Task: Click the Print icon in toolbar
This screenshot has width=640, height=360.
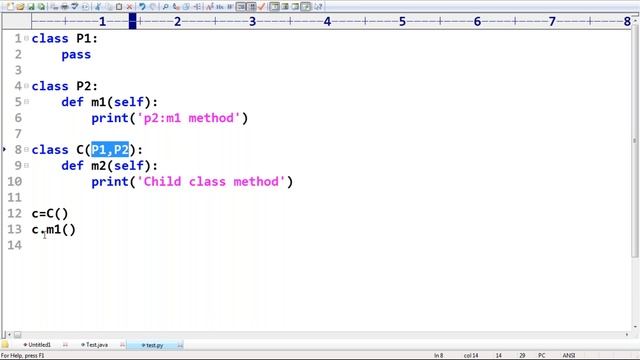Action: tap(64, 7)
